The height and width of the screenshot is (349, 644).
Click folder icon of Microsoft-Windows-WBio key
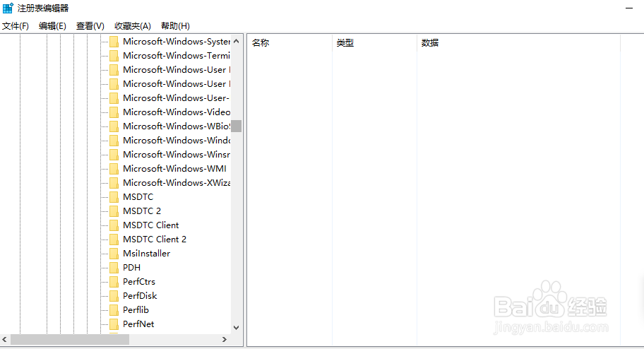114,126
